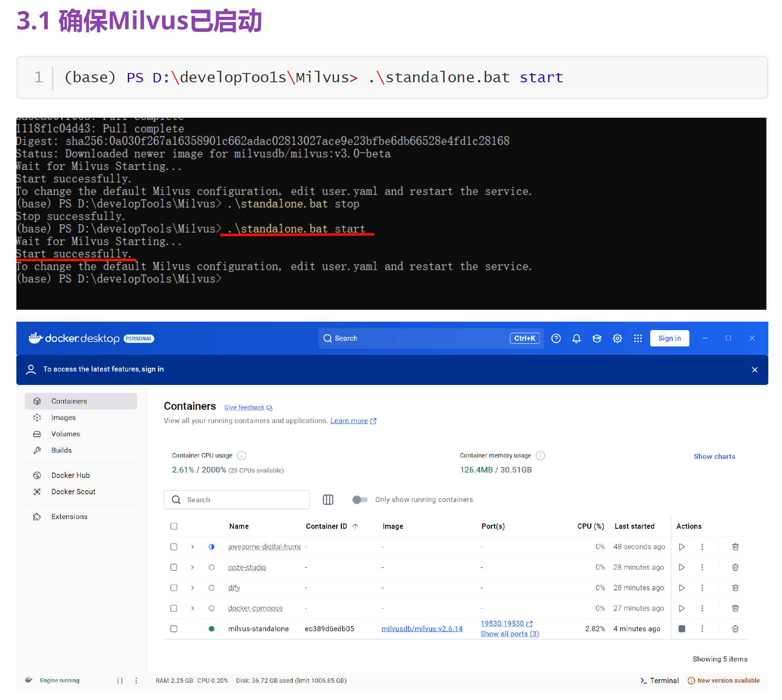The image size is (782, 700).
Task: Open the column chooser icon
Action: point(328,500)
